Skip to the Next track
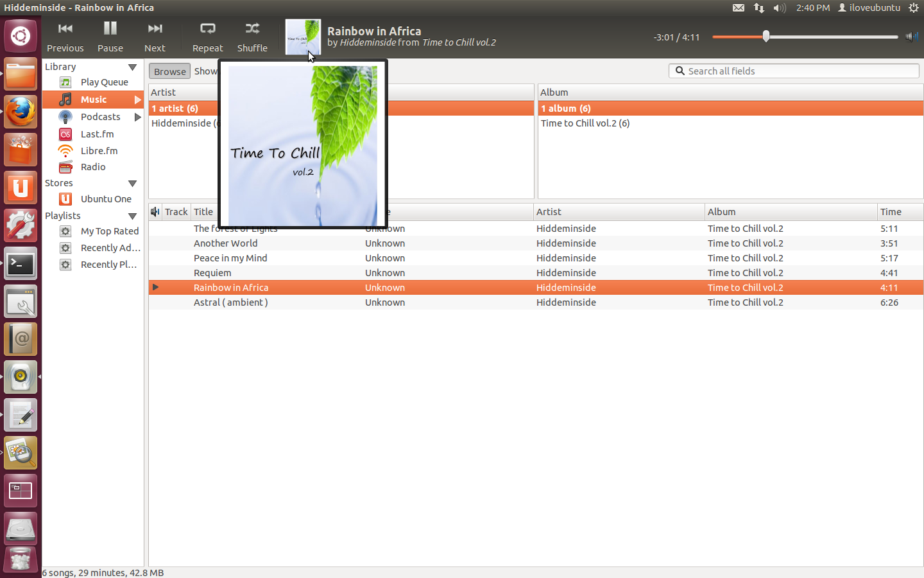Image resolution: width=924 pixels, height=578 pixels. pos(155,37)
